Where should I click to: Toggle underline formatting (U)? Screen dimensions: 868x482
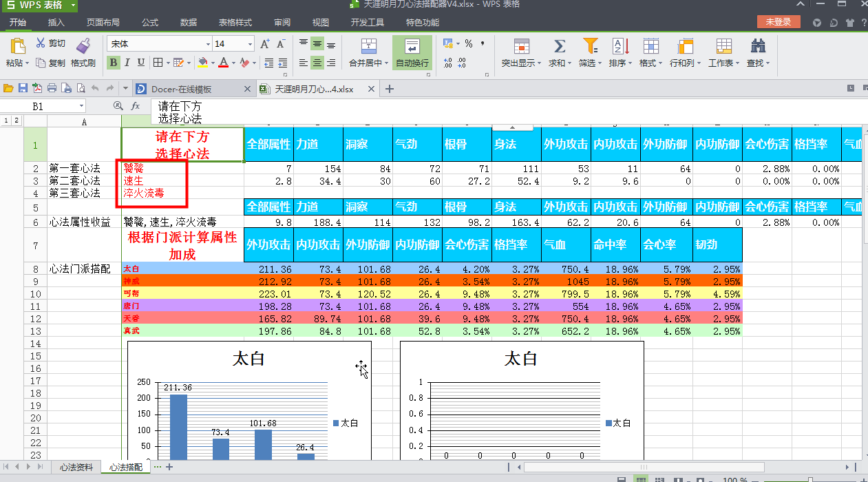[x=141, y=63]
